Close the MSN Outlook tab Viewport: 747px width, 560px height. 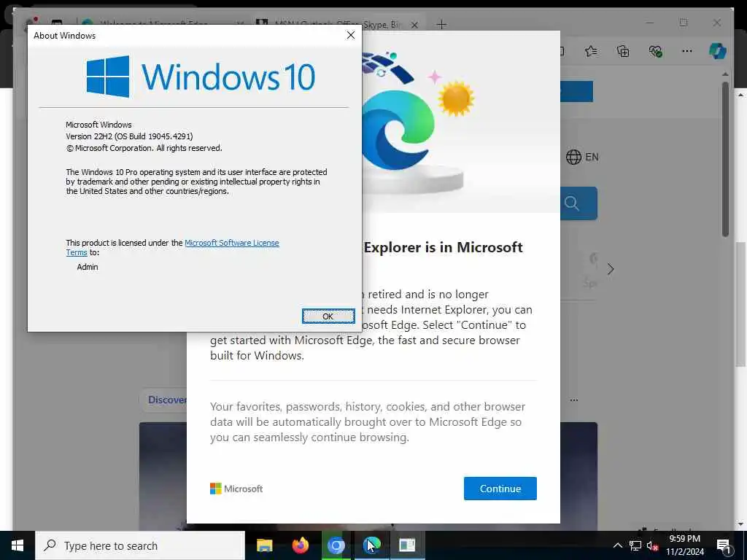pyautogui.click(x=415, y=25)
